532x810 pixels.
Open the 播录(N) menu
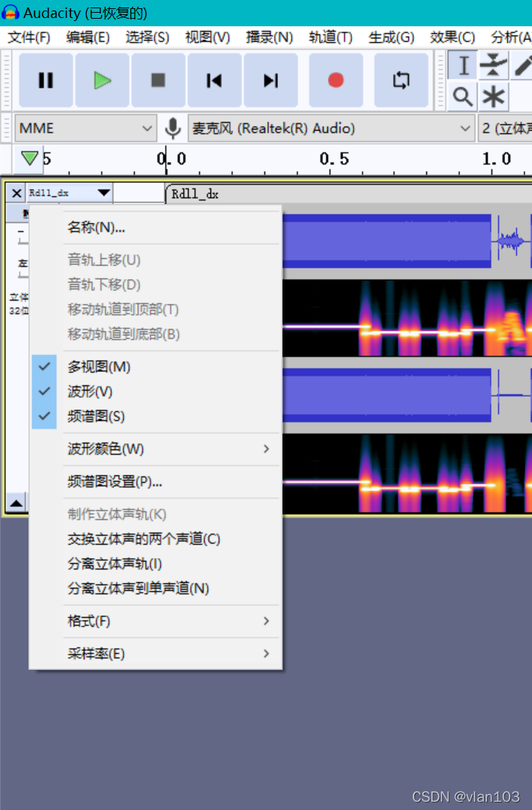click(269, 37)
